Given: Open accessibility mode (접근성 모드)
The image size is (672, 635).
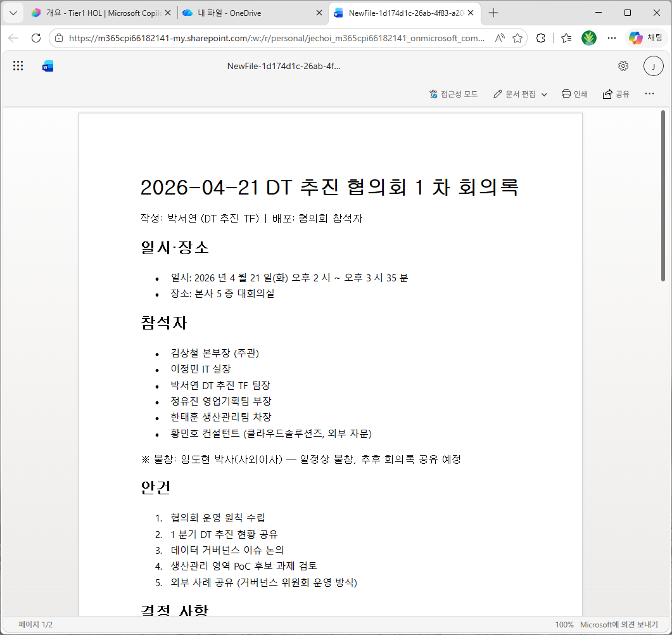Looking at the screenshot, I should (x=453, y=94).
